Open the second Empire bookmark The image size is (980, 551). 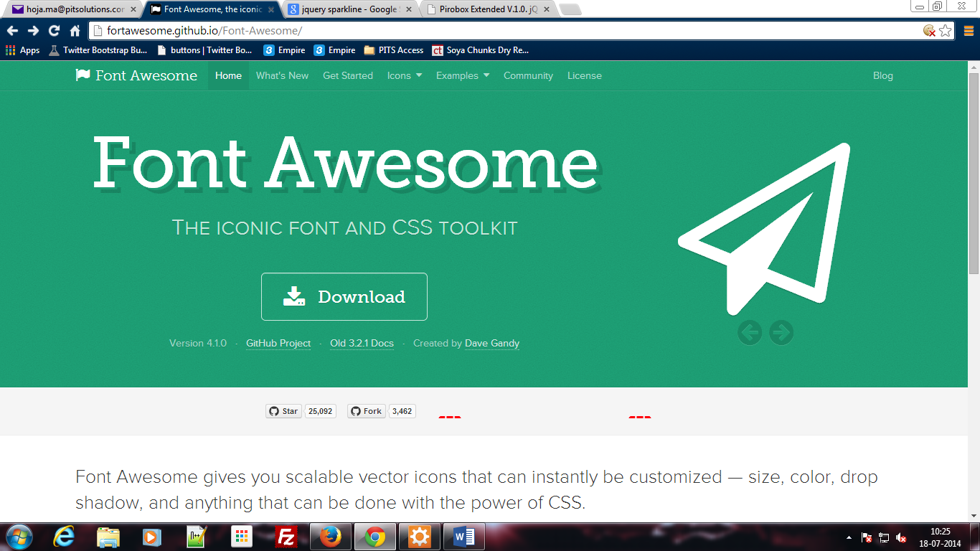tap(335, 50)
